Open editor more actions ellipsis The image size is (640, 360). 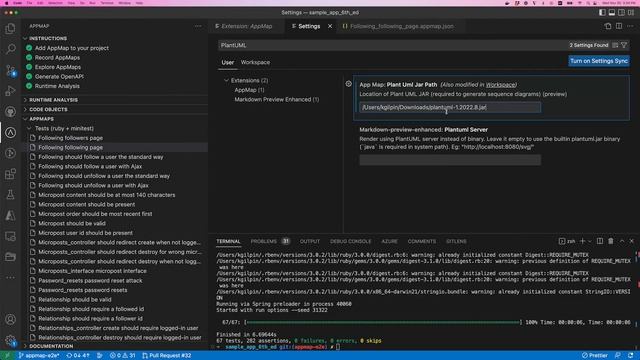(x=630, y=26)
